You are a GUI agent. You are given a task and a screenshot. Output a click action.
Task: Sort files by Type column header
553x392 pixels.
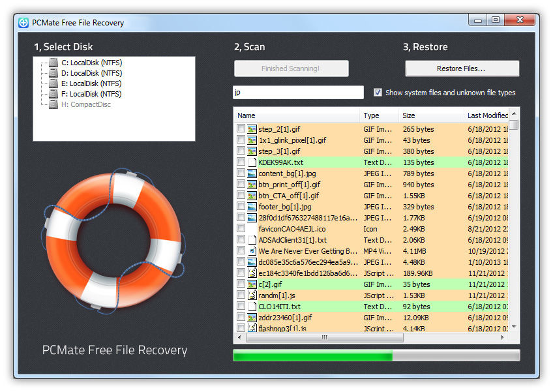point(379,115)
